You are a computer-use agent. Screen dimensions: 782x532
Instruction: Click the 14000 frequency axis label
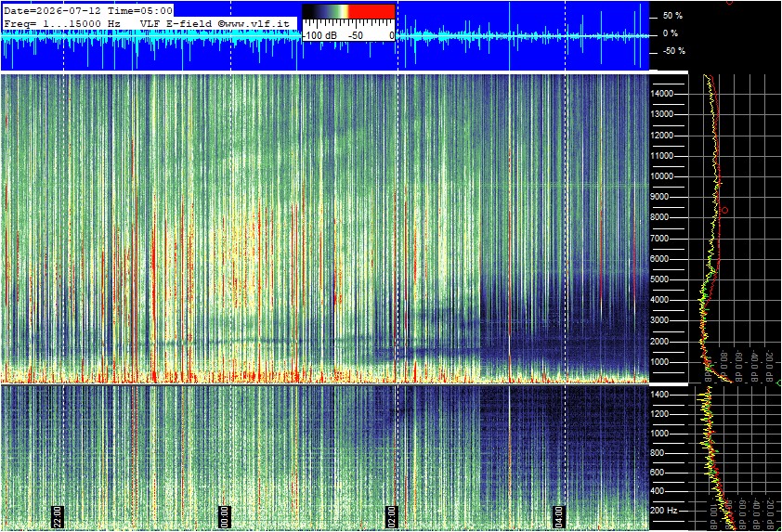click(x=662, y=94)
